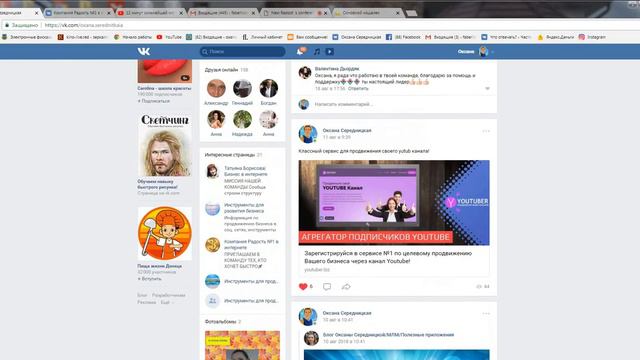Click the VK logo in header

[144, 51]
